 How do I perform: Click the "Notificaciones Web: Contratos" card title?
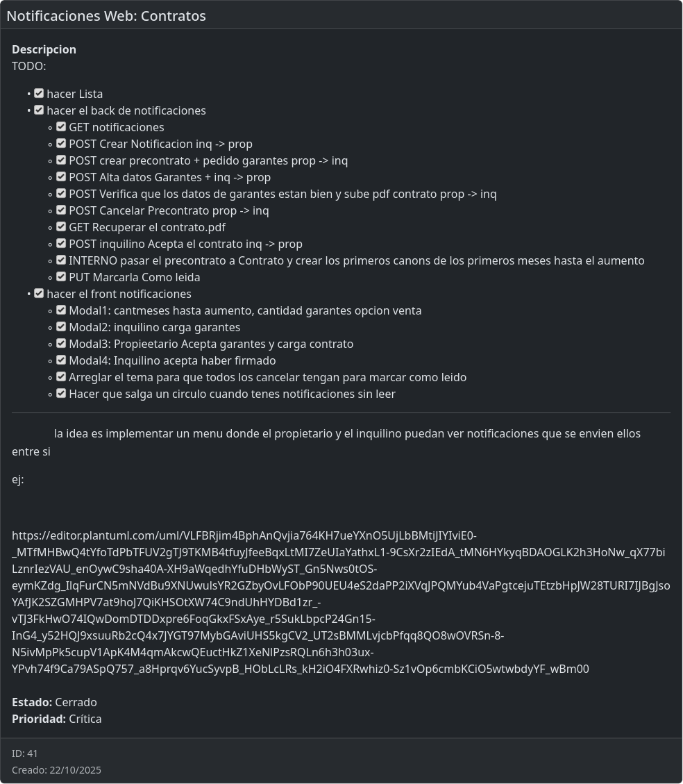[106, 16]
